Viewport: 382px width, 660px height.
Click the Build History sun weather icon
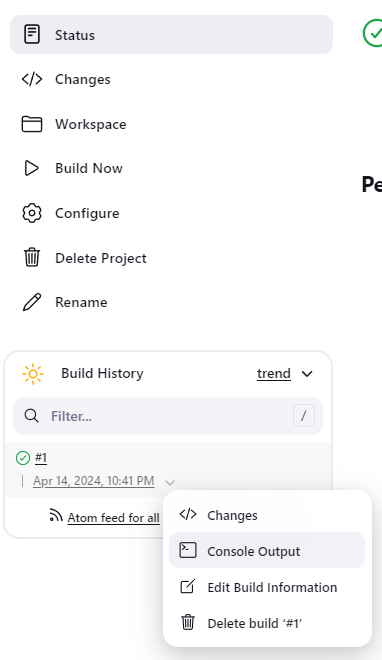tap(33, 374)
